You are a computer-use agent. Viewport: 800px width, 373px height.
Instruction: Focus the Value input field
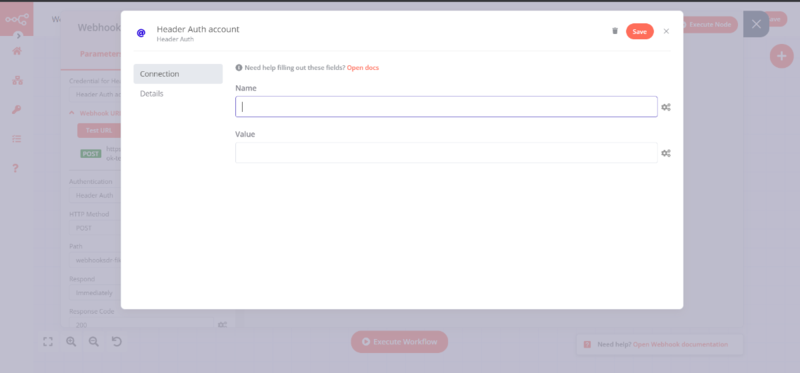click(x=446, y=153)
